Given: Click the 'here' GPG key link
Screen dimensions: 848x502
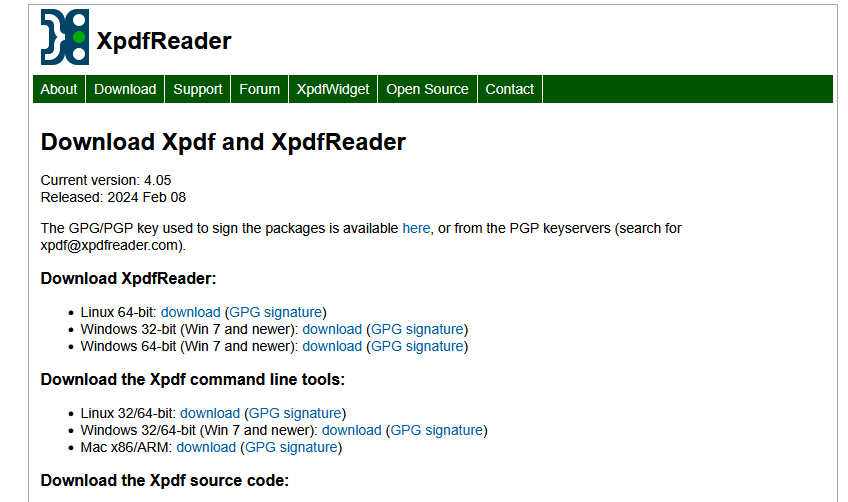Looking at the screenshot, I should (416, 228).
